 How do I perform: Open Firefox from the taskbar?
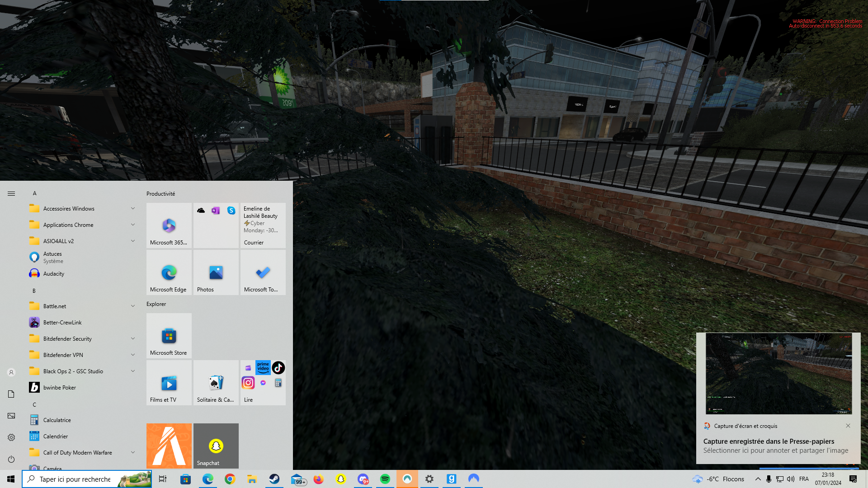pos(319,479)
